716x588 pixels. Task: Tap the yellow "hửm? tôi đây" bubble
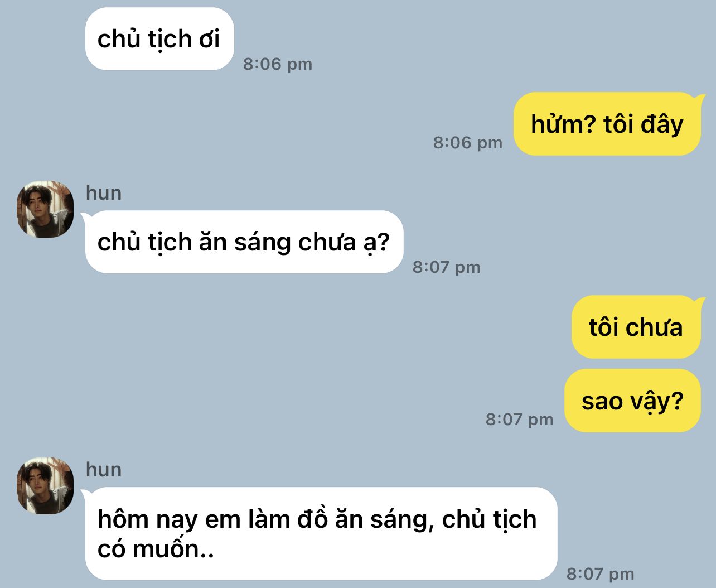607,124
